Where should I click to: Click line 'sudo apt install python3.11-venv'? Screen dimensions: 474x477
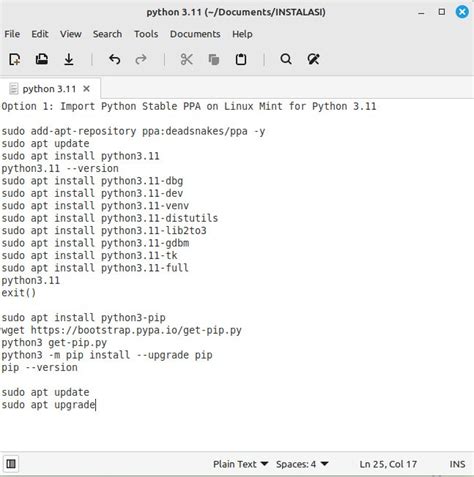click(x=95, y=206)
